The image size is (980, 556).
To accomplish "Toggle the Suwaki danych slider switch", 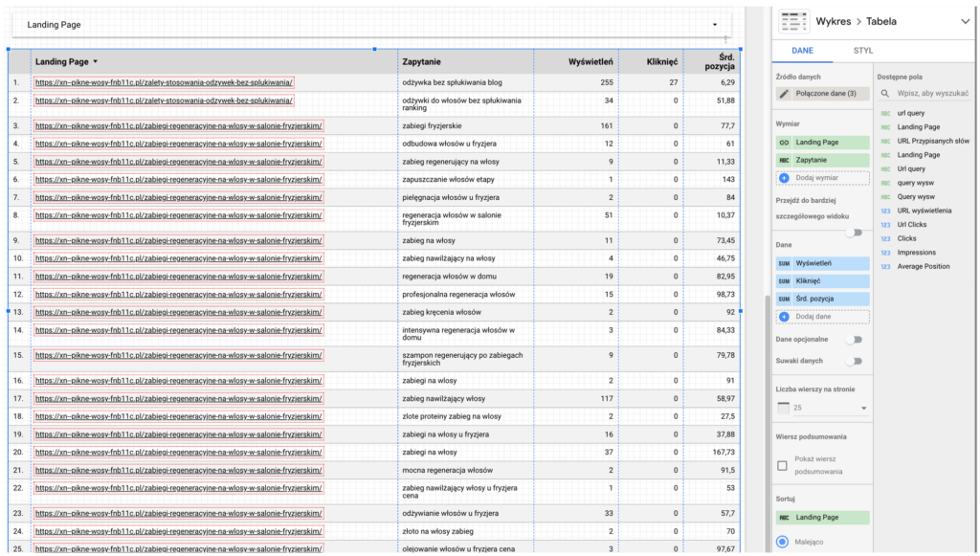I will click(852, 361).
